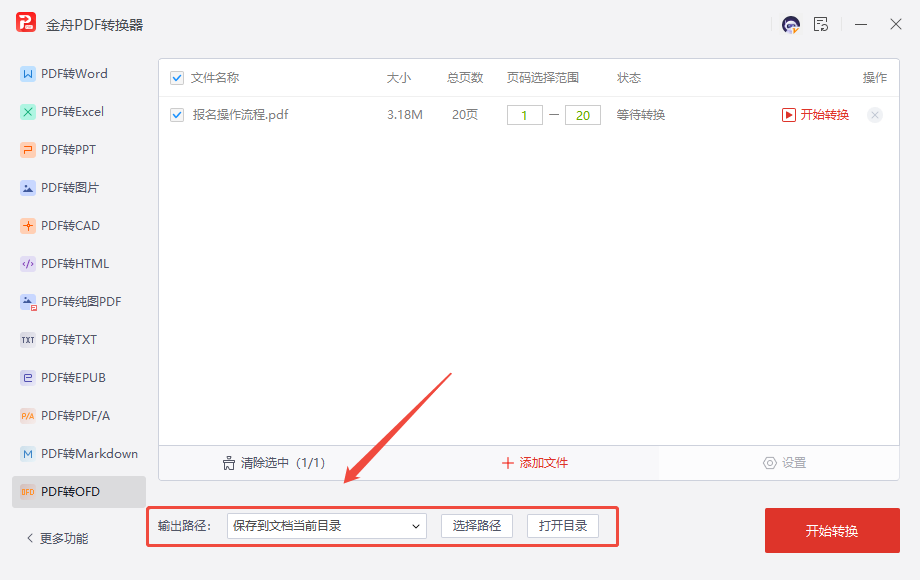Click the 操作 column header
The width and height of the screenshot is (920, 580).
tap(874, 78)
